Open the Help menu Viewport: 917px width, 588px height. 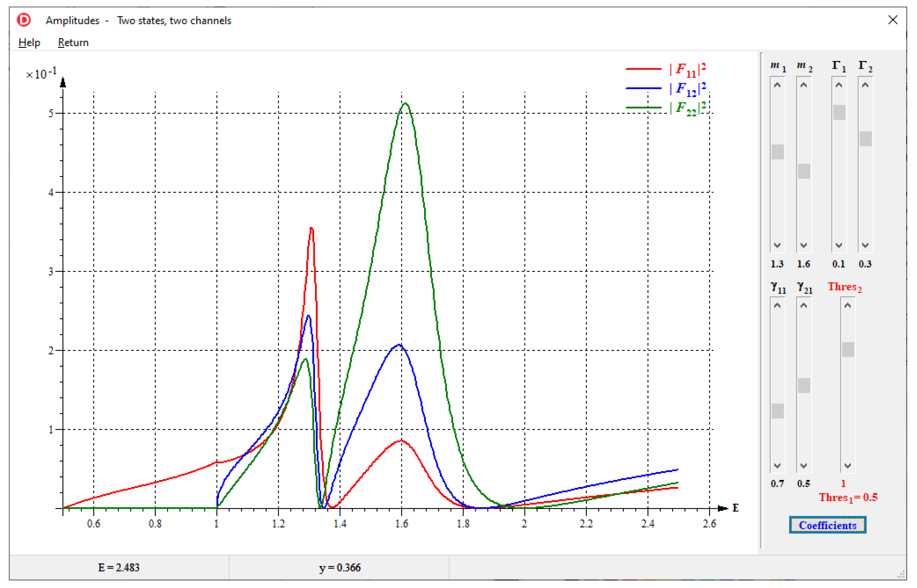click(x=29, y=42)
